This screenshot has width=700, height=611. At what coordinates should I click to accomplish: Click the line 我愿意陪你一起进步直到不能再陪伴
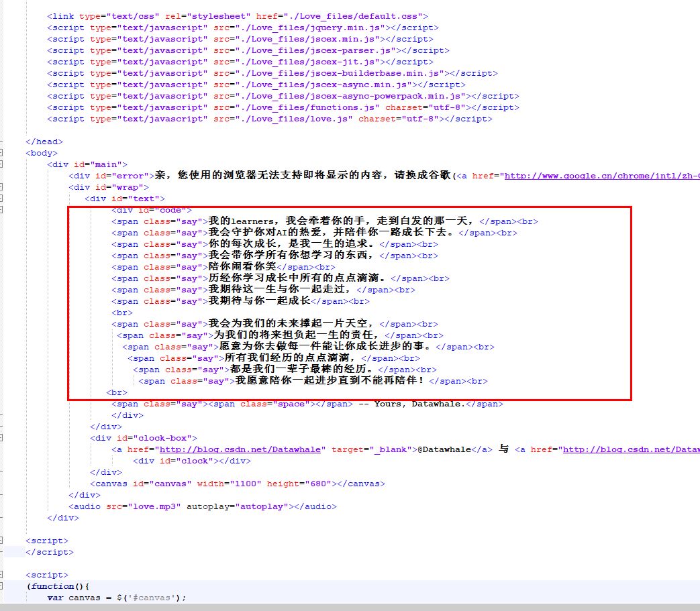coord(313,382)
